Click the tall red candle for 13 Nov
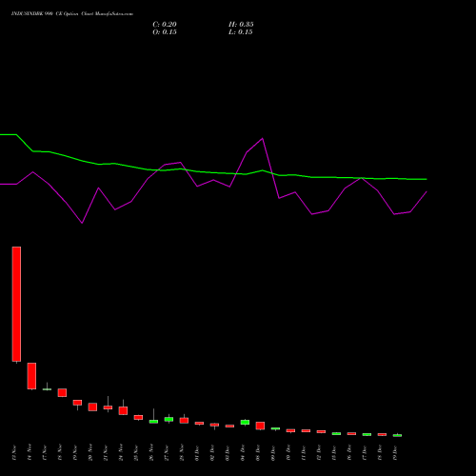This screenshot has width=476, height=476. [x=16, y=304]
